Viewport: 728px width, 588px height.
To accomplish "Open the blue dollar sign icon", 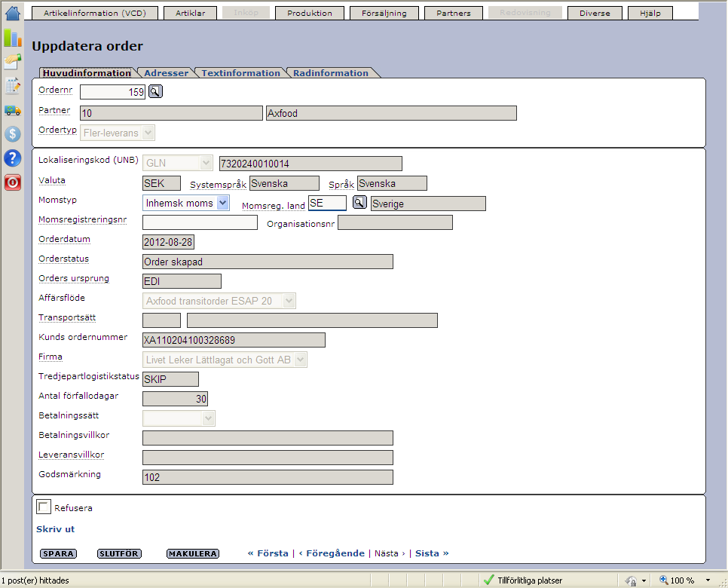I will pyautogui.click(x=13, y=133).
